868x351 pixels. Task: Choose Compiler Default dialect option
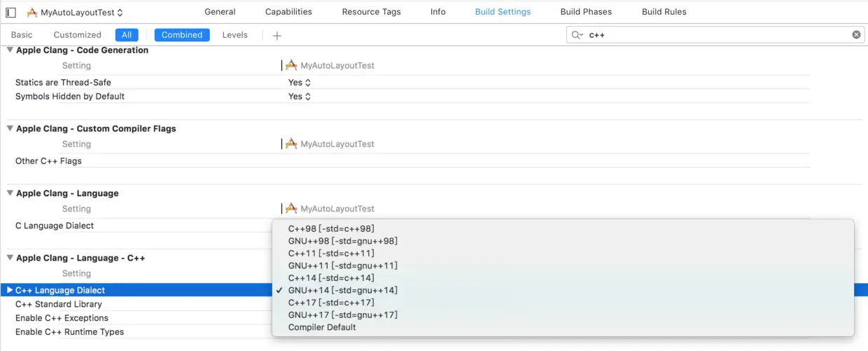click(x=563, y=327)
